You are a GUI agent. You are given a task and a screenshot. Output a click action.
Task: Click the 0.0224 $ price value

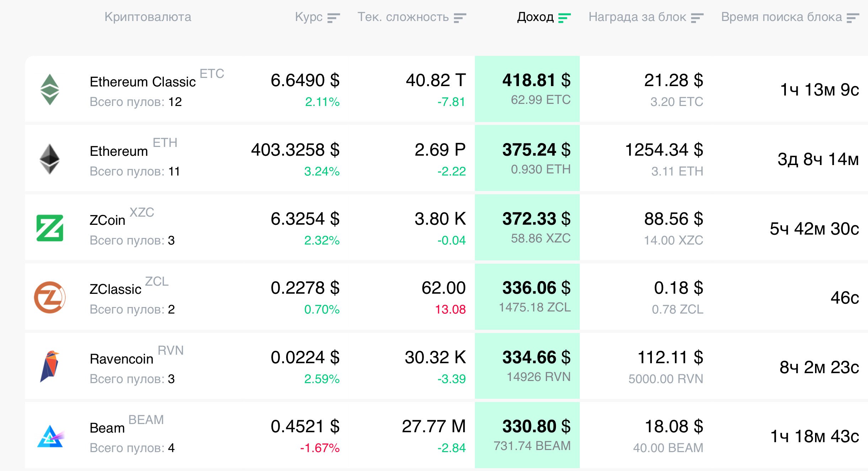pyautogui.click(x=305, y=357)
